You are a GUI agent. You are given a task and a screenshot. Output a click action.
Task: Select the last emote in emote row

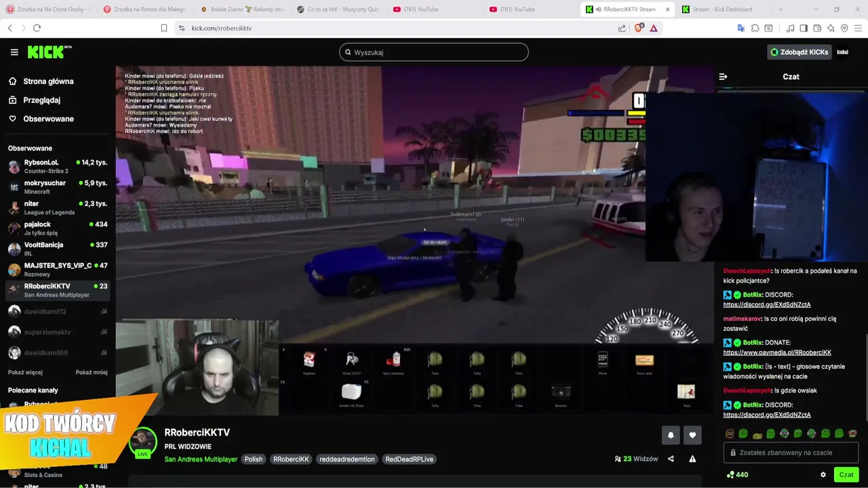pos(852,434)
